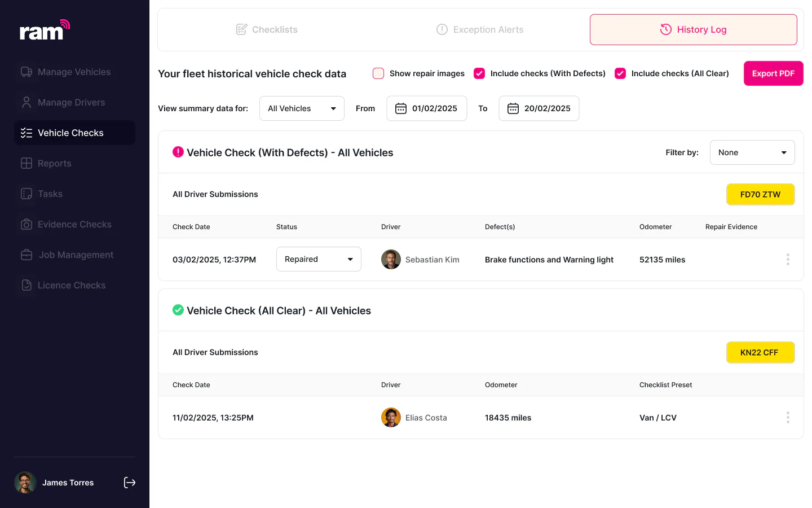
Task: Click the Vehicle Checks list icon
Action: pos(27,133)
